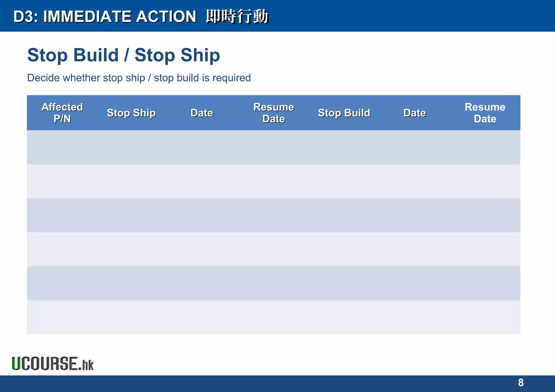Image resolution: width=555 pixels, height=392 pixels.
Task: Select the first Resume Date header
Action: point(274,113)
